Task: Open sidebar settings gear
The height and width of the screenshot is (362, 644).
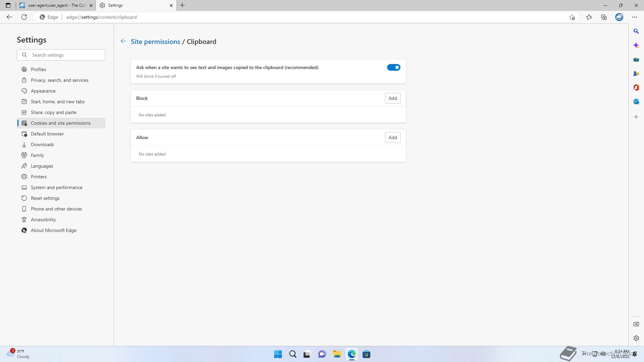Action: 636,338
